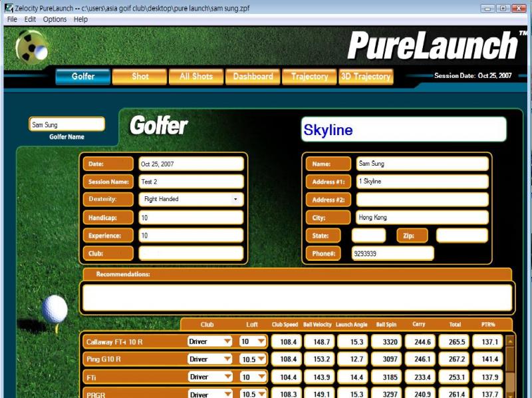
Task: Click the main window vertical scrollbar
Action: coord(528,200)
